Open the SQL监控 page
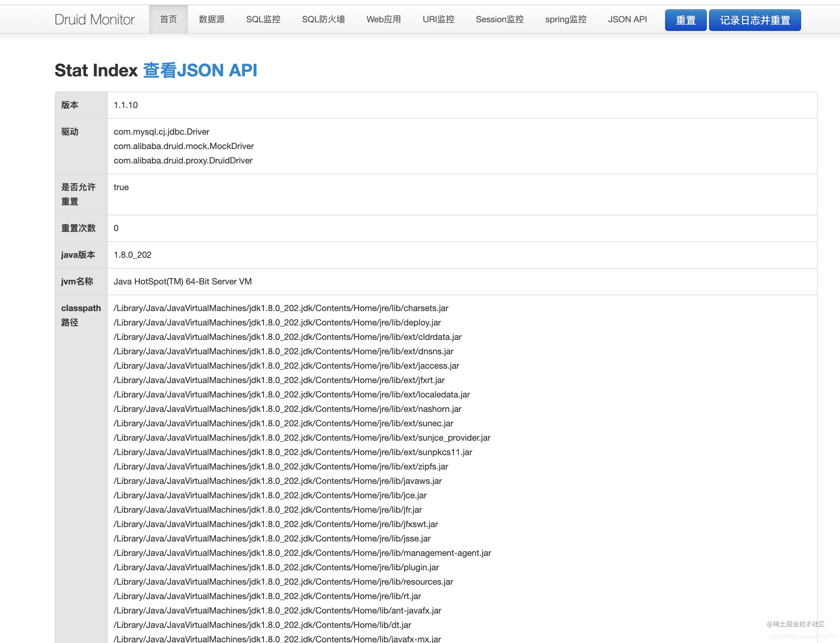The image size is (840, 643). click(263, 19)
